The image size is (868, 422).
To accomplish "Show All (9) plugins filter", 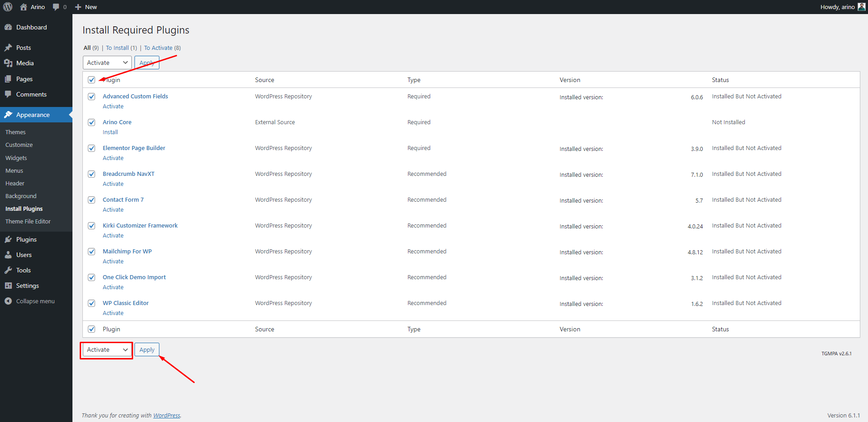I will coord(91,48).
